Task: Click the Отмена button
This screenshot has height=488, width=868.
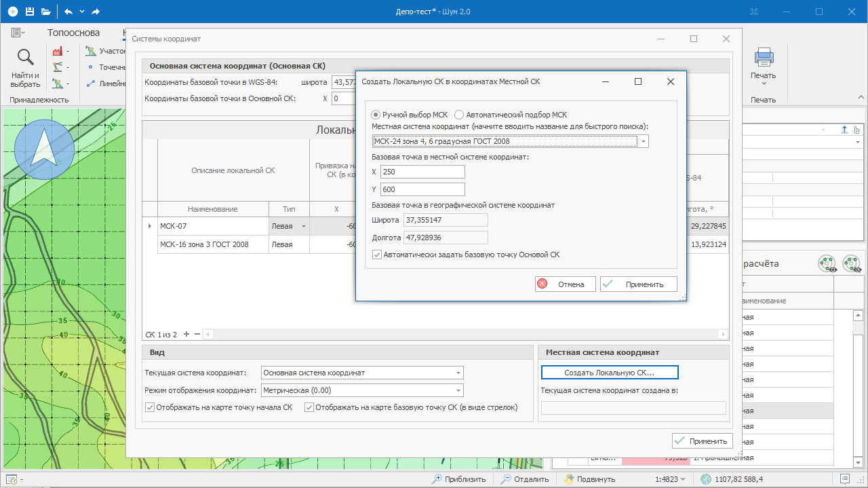Action: click(565, 284)
